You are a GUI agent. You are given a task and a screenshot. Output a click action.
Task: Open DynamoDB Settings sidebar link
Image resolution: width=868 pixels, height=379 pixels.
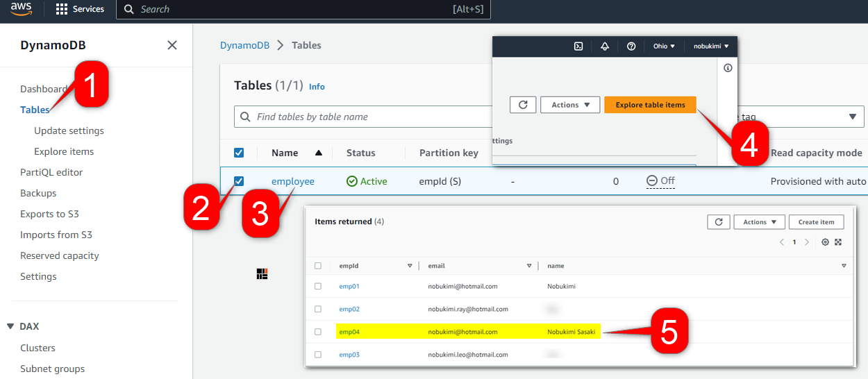point(38,276)
